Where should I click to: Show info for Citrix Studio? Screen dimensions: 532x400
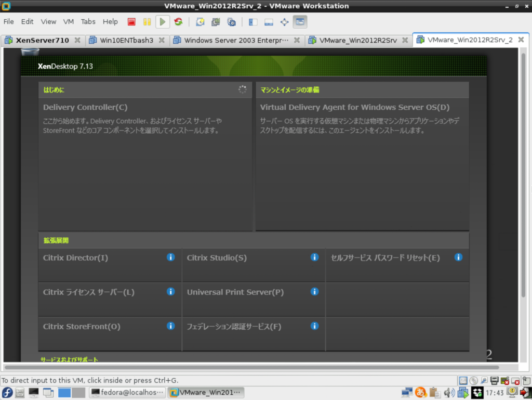tap(314, 257)
